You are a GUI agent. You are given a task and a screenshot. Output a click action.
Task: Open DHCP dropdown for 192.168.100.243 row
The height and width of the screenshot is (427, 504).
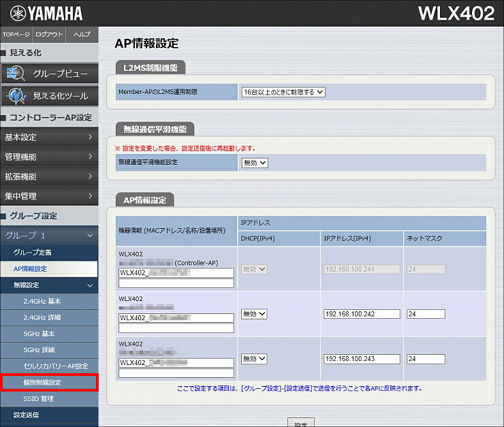click(x=254, y=359)
